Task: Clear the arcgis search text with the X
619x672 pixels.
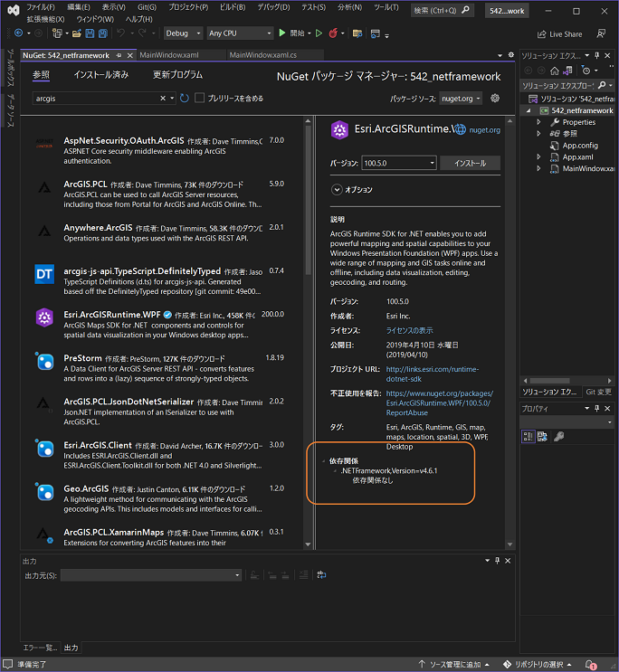Action: (163, 99)
